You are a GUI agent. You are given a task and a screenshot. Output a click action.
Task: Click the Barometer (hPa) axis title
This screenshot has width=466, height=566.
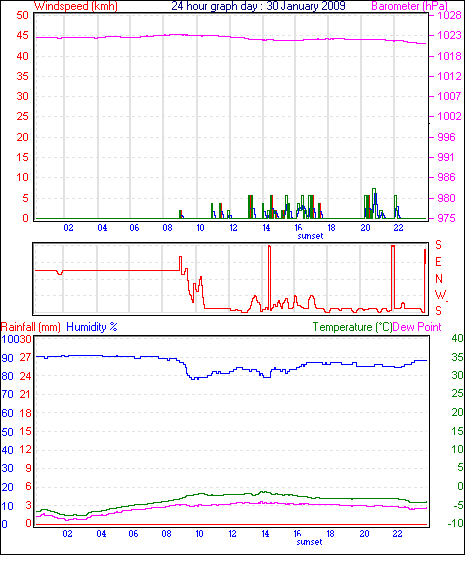click(x=409, y=6)
